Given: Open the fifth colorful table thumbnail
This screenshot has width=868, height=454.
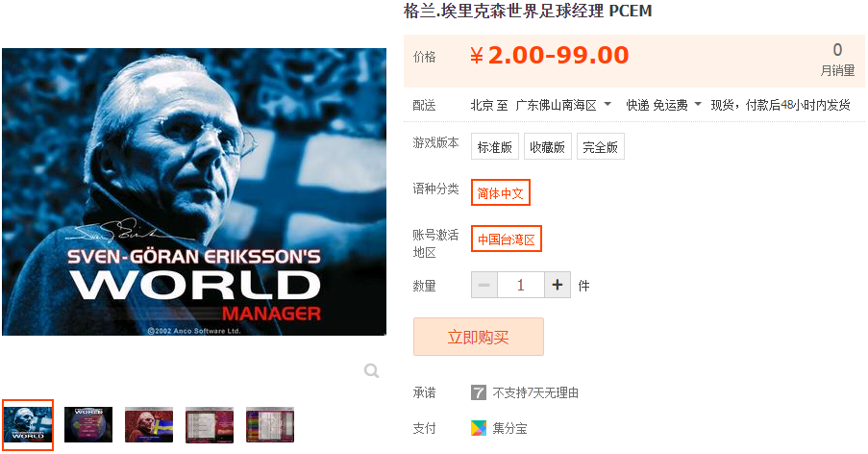Looking at the screenshot, I should click(270, 424).
